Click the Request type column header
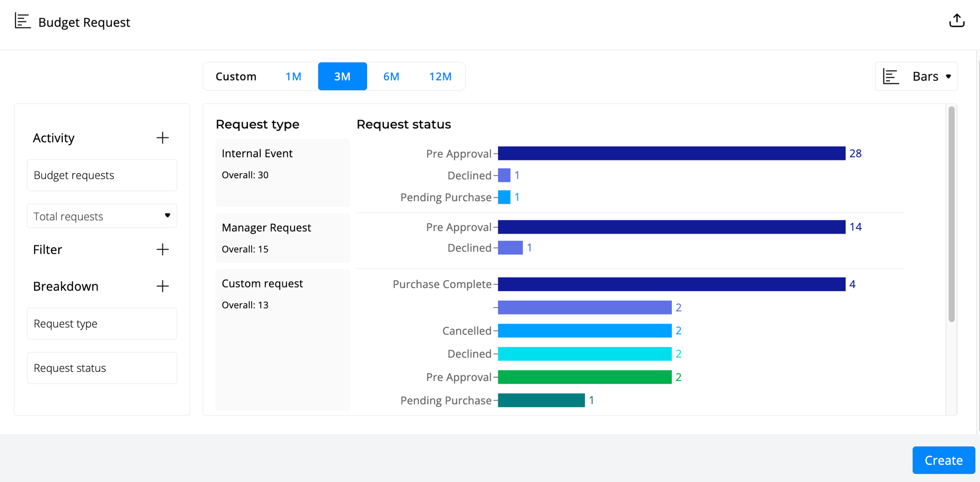980x482 pixels. coord(257,124)
